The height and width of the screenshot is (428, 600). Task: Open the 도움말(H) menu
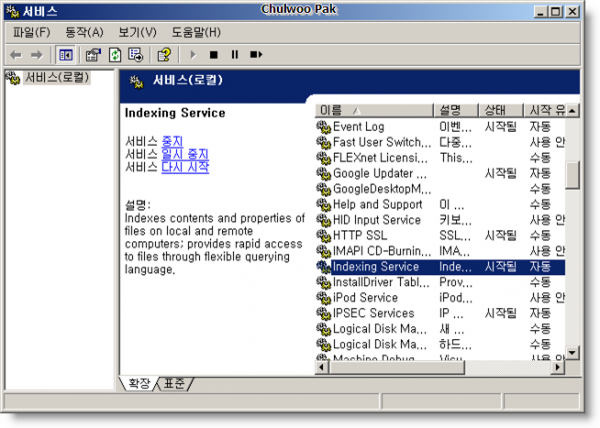tap(196, 32)
